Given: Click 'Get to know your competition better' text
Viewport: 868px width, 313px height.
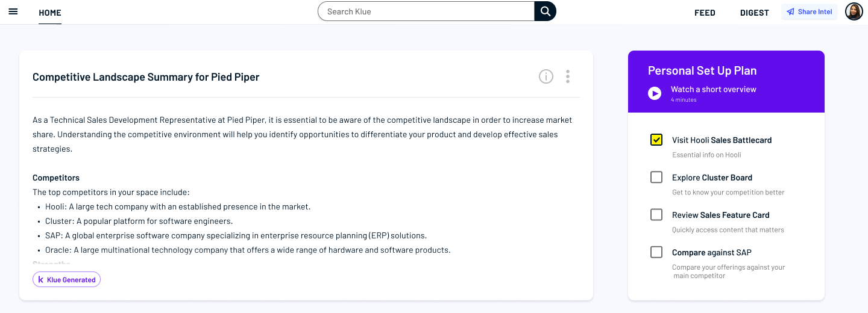Looking at the screenshot, I should 728,192.
